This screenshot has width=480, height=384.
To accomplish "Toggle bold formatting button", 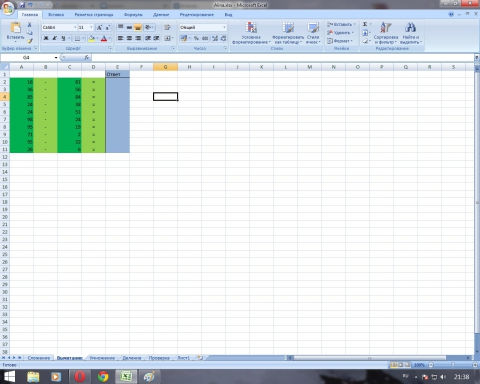I will [46, 38].
